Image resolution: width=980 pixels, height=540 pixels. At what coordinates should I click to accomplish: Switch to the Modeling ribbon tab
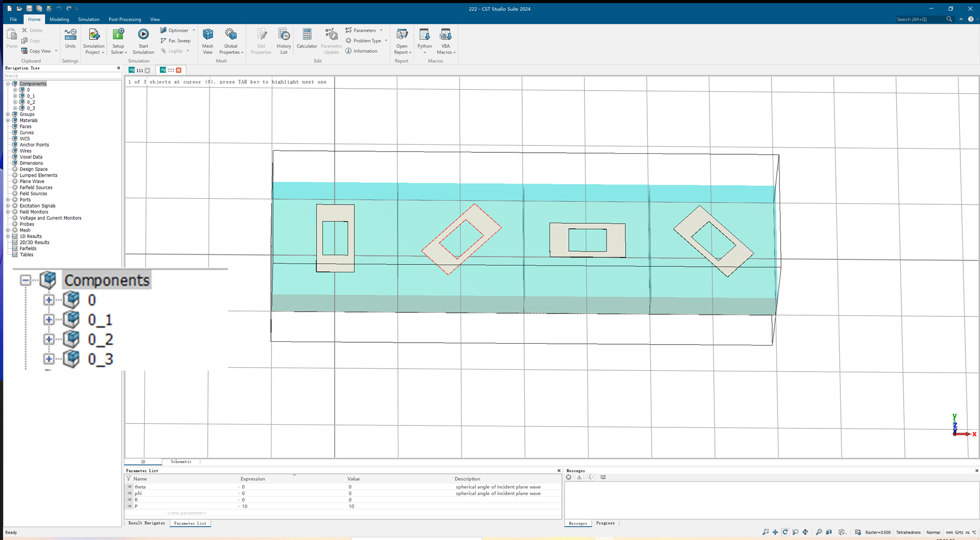tap(59, 19)
